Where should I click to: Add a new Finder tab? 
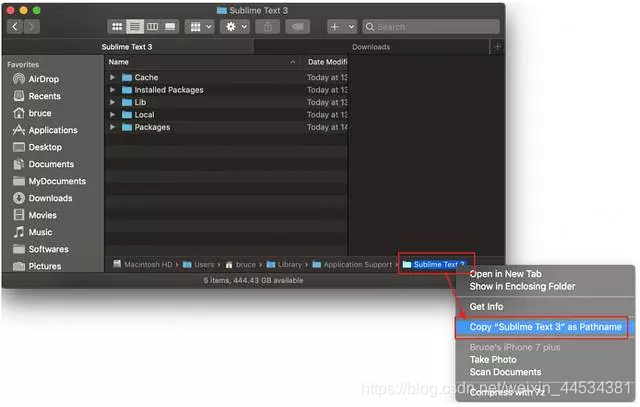pos(497,47)
